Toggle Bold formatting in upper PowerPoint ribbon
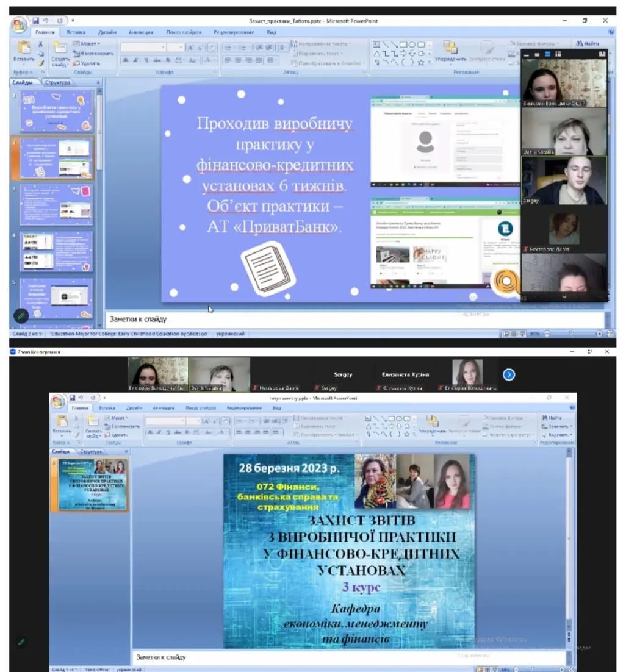Screen dimensions: 626x672 tap(125, 60)
